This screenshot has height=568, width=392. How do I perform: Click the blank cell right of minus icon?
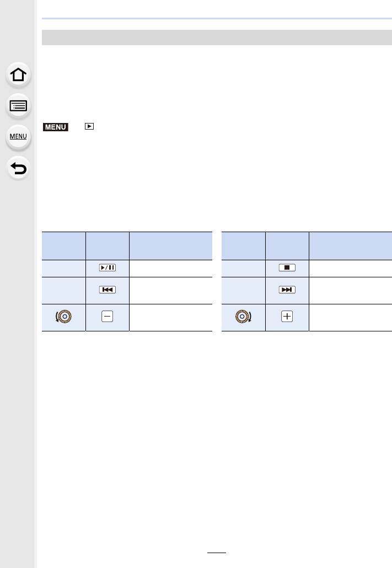click(x=170, y=317)
